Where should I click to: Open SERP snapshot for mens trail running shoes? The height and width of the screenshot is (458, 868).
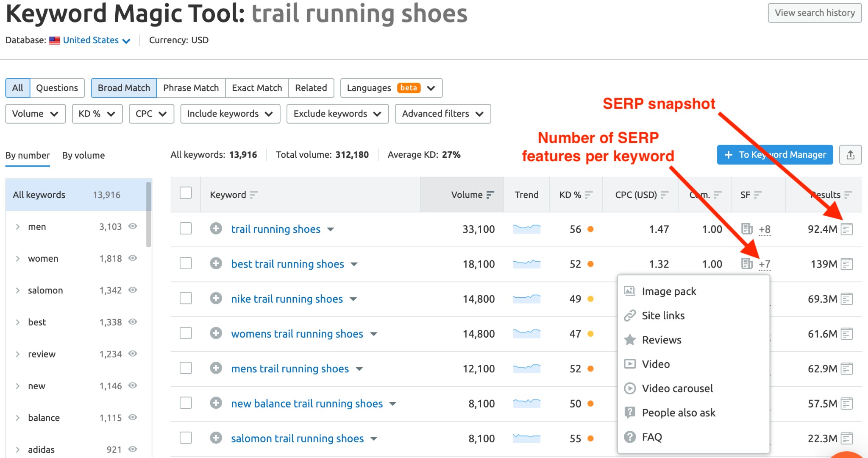tap(847, 369)
